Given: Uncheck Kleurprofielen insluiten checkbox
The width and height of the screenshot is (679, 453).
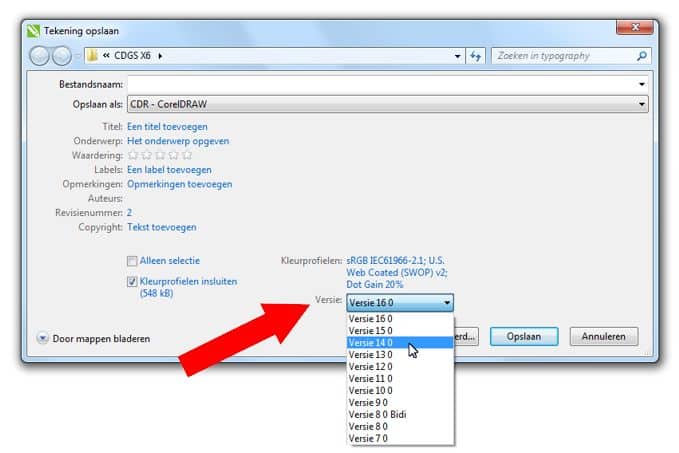Looking at the screenshot, I should pyautogui.click(x=132, y=282).
